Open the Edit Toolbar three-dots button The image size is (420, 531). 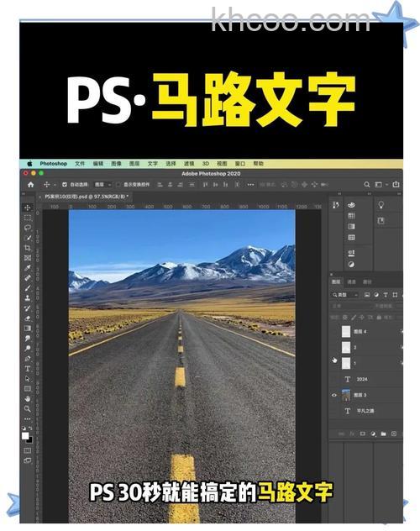28,419
